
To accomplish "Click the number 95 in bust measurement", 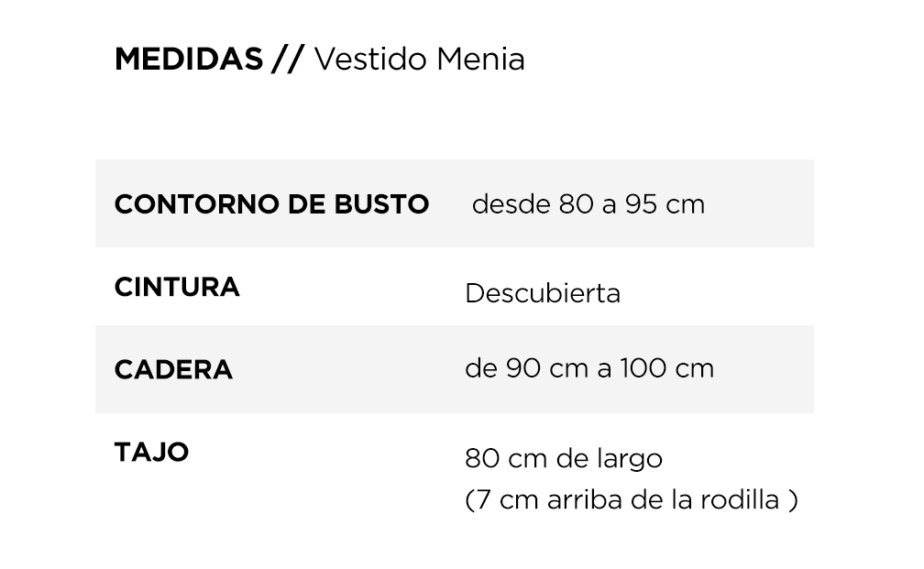I will [x=641, y=204].
